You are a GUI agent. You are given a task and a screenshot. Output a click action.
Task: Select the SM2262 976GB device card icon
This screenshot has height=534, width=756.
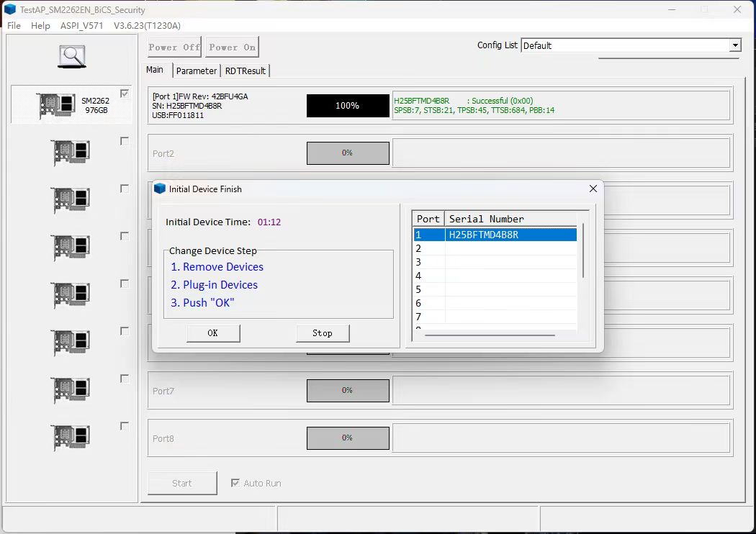pyautogui.click(x=58, y=105)
